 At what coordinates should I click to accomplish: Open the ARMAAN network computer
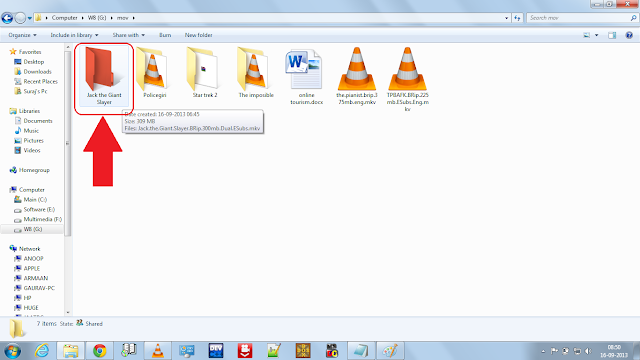pos(31,278)
